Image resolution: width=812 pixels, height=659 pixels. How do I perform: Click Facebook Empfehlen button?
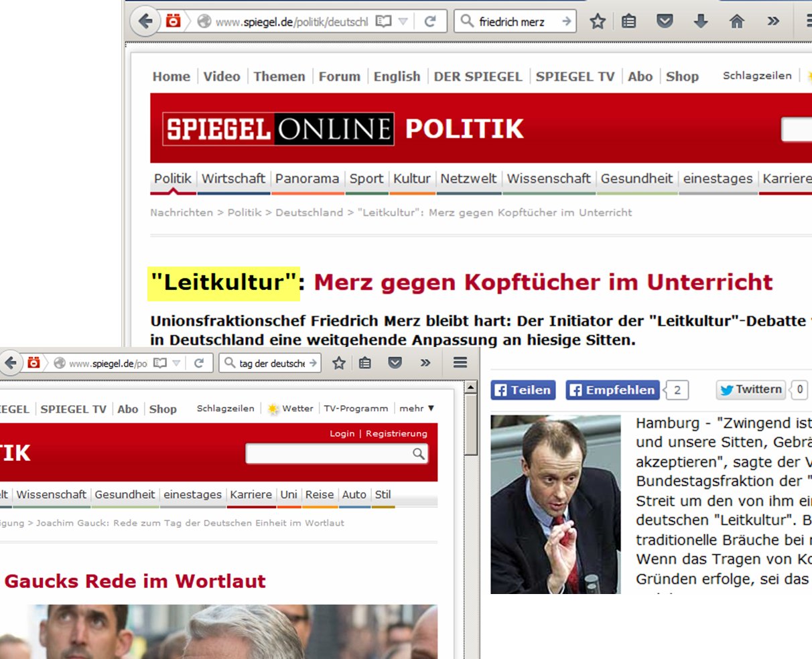pyautogui.click(x=612, y=390)
